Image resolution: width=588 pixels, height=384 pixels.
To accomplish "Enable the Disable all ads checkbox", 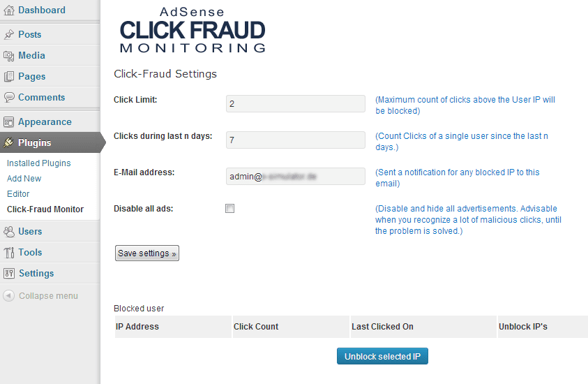I will click(230, 208).
